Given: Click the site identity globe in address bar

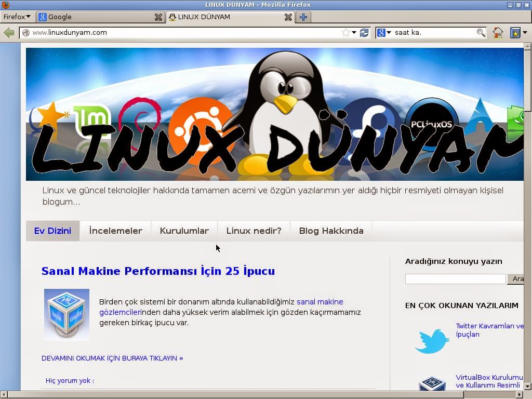Looking at the screenshot, I should coord(25,32).
